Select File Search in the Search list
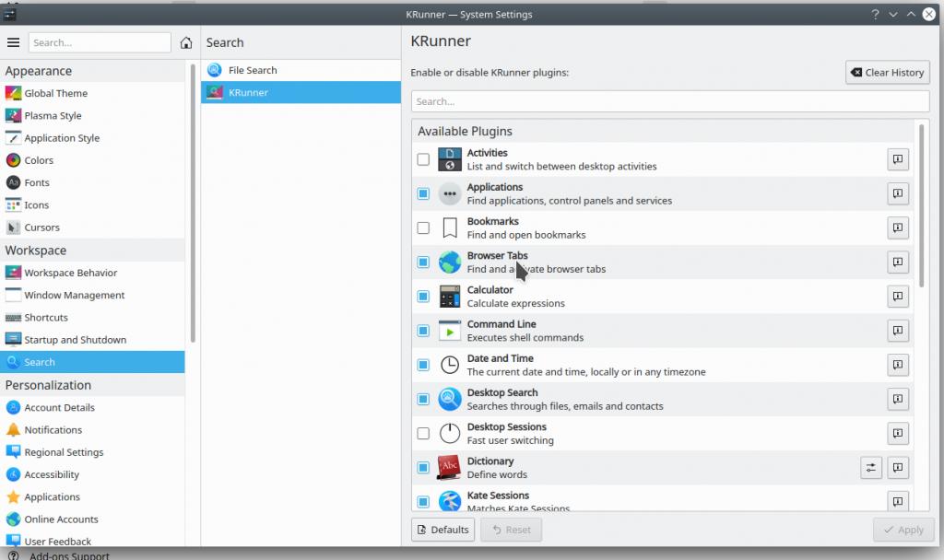The width and height of the screenshot is (944, 560). point(253,70)
